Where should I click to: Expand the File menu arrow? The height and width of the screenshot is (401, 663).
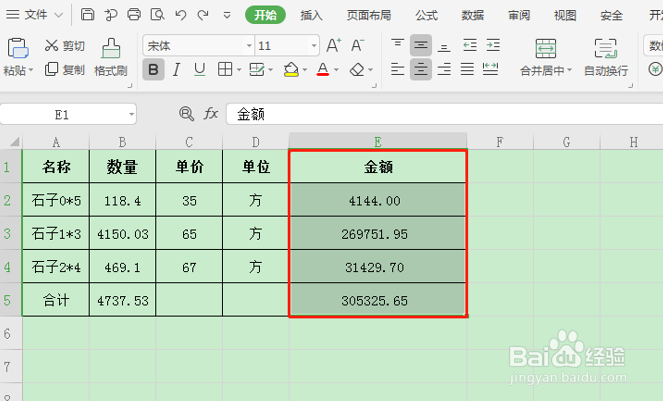(59, 16)
